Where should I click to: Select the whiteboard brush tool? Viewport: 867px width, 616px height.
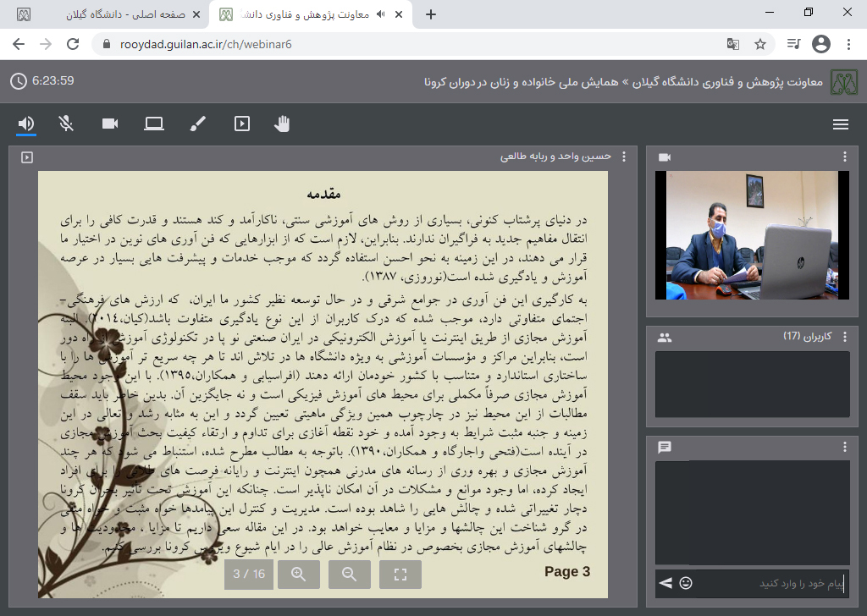coord(197,124)
